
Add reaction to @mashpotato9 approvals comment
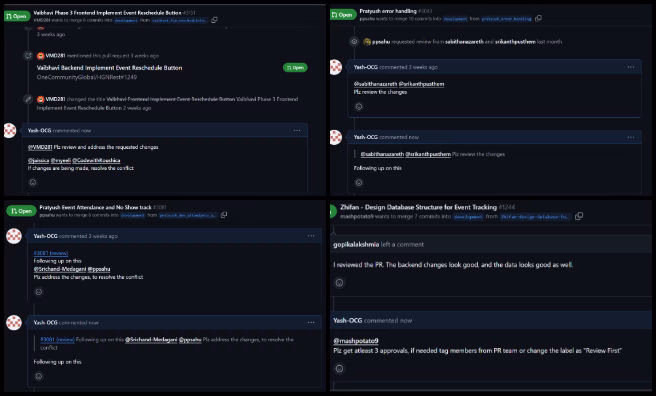339,368
